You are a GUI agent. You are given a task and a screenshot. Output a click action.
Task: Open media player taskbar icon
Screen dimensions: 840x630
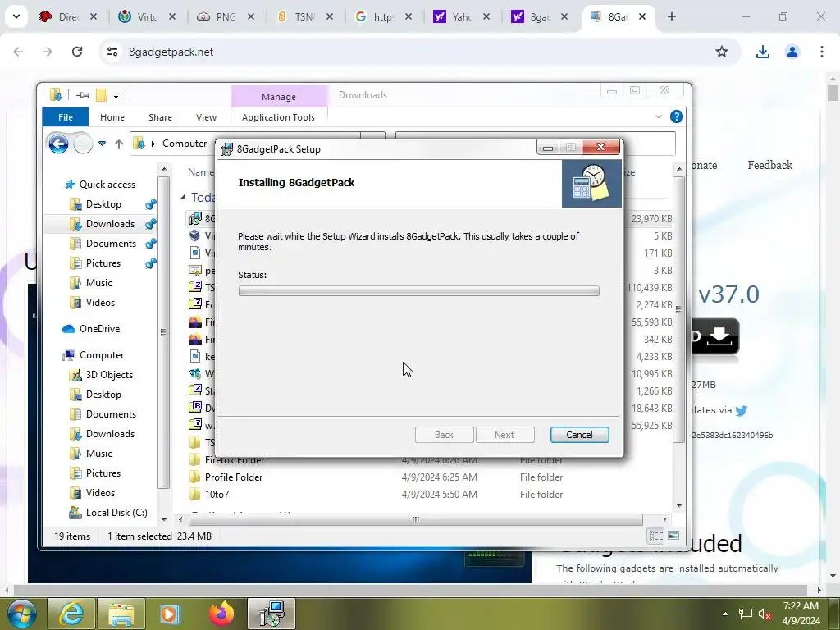(x=171, y=614)
